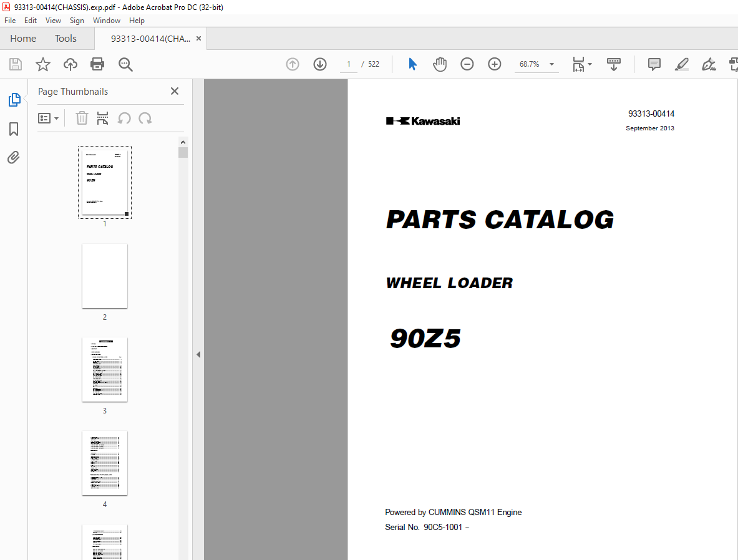Click the 68.7% zoom value field
738x560 pixels.
[530, 64]
